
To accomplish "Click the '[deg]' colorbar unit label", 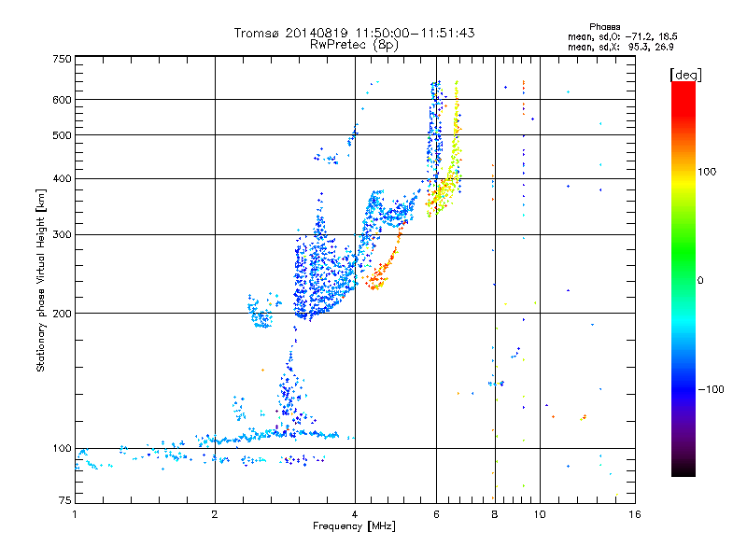I will pyautogui.click(x=685, y=75).
